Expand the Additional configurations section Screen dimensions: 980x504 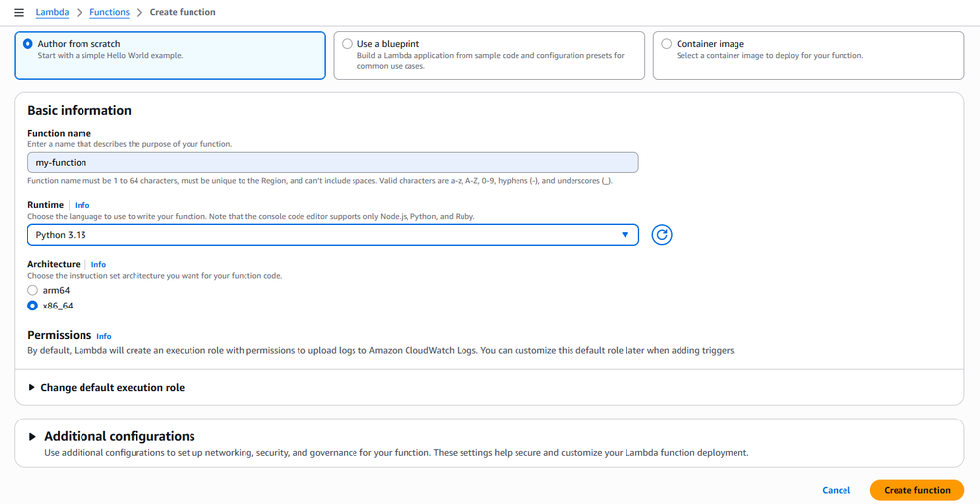[119, 436]
